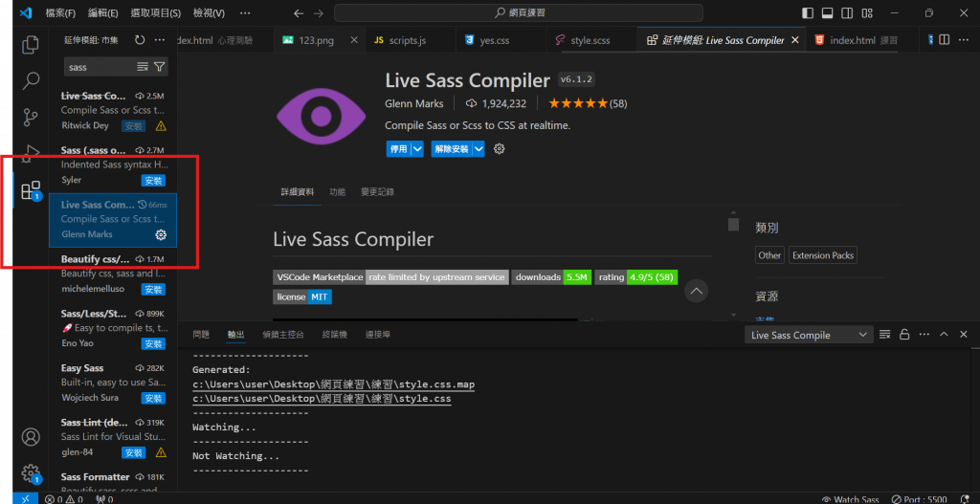Switch to the style.scss tab
This screenshot has width=980, height=504.
(x=590, y=40)
